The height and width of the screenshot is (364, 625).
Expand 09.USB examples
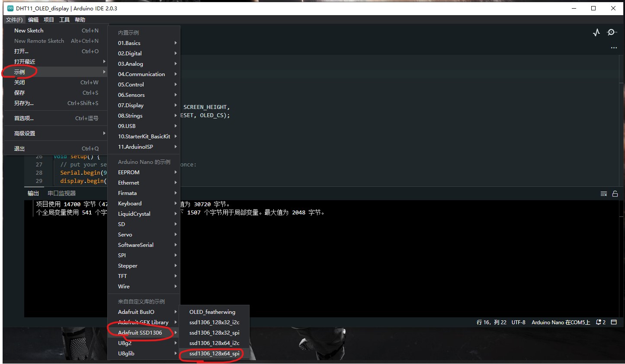tap(144, 126)
